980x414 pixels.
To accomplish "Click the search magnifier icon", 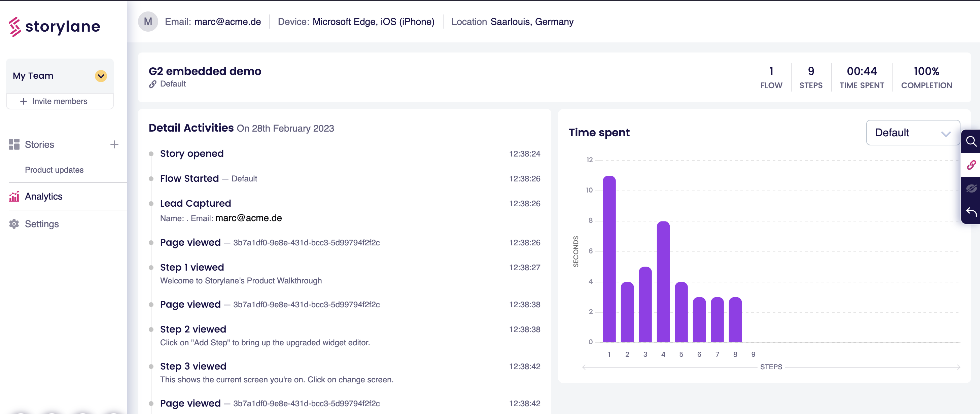I will point(971,142).
